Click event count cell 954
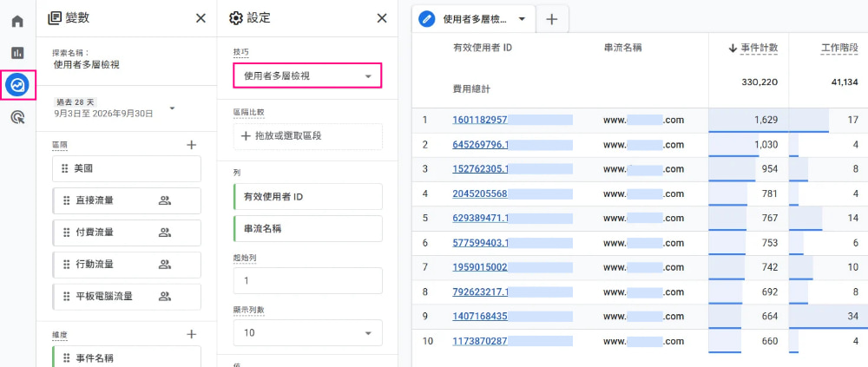 click(748, 169)
